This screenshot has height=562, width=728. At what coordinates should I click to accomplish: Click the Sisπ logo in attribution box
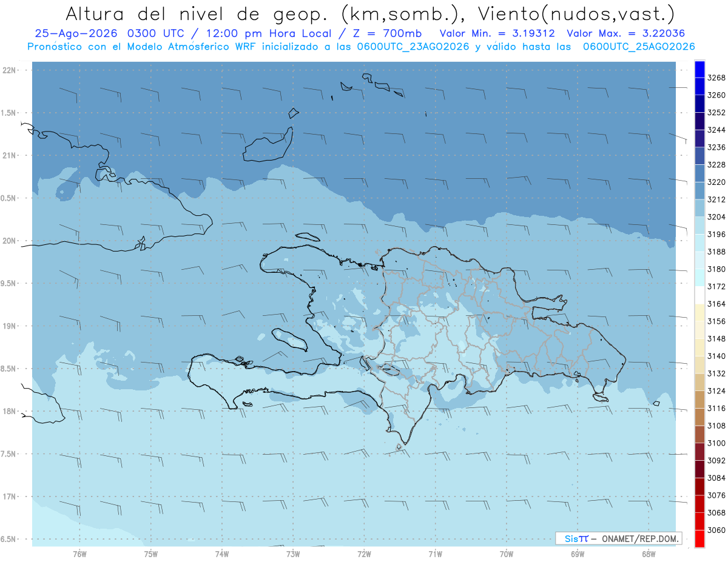(x=576, y=538)
